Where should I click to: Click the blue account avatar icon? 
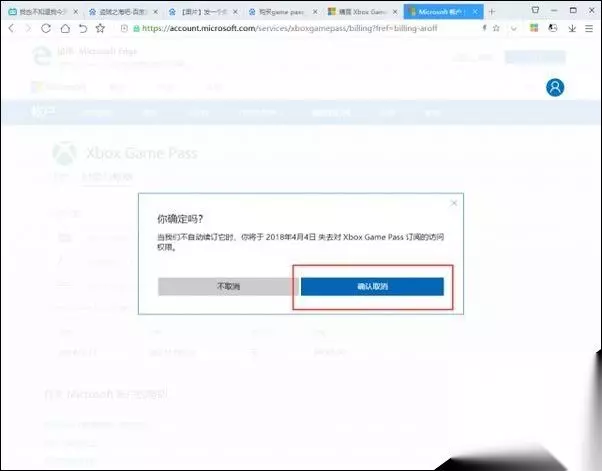pos(555,88)
